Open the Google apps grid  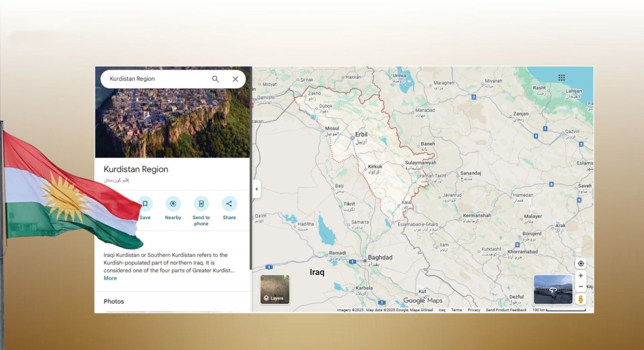point(561,78)
